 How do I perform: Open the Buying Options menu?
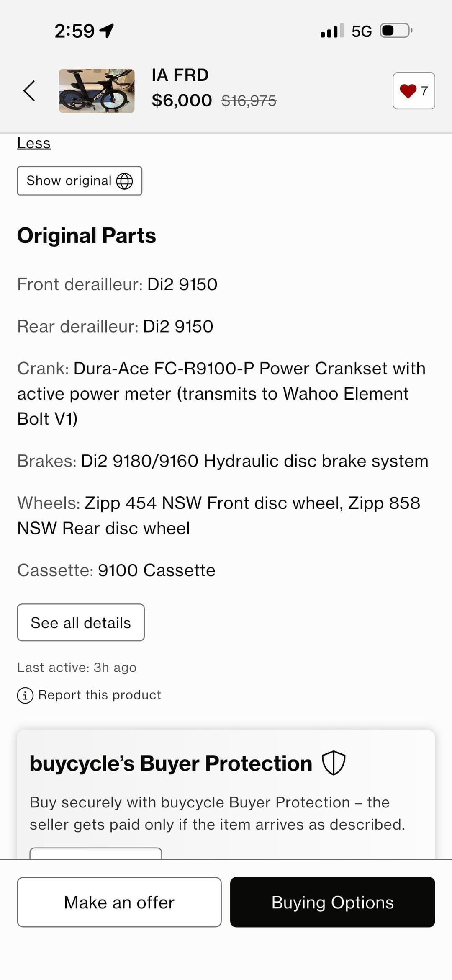click(x=332, y=903)
